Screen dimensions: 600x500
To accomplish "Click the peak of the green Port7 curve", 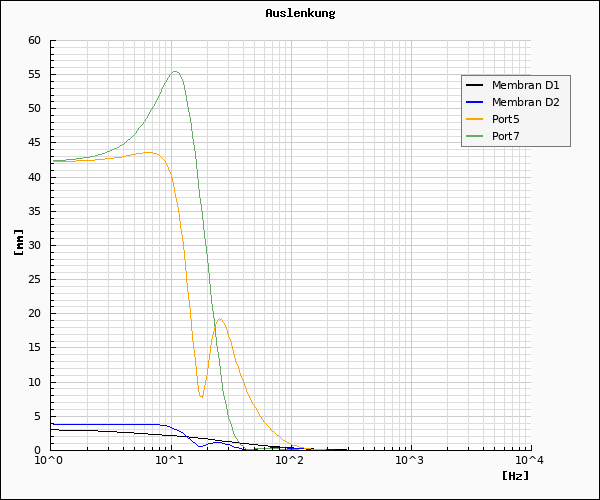I will coord(175,71).
